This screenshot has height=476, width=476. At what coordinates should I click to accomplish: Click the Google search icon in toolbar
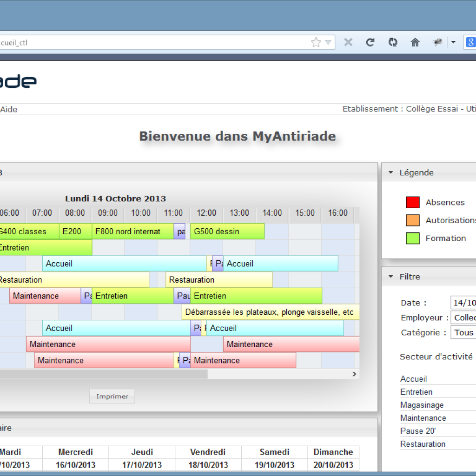pyautogui.click(x=470, y=42)
